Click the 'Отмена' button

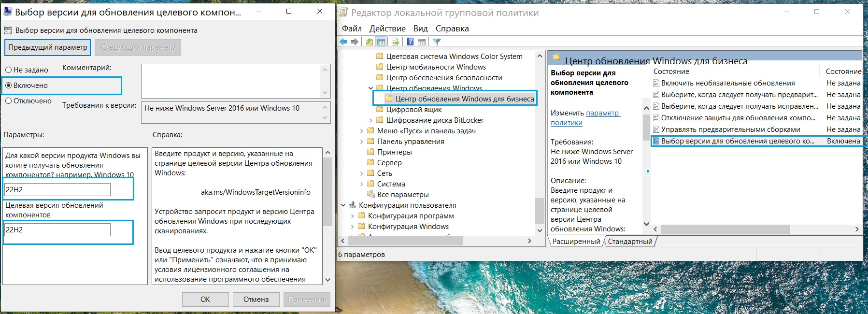[x=256, y=300]
